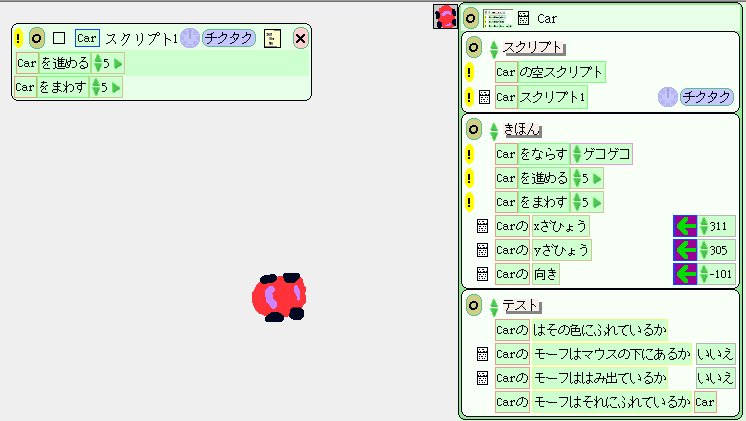Click チクタク status button in script editor

[228, 38]
